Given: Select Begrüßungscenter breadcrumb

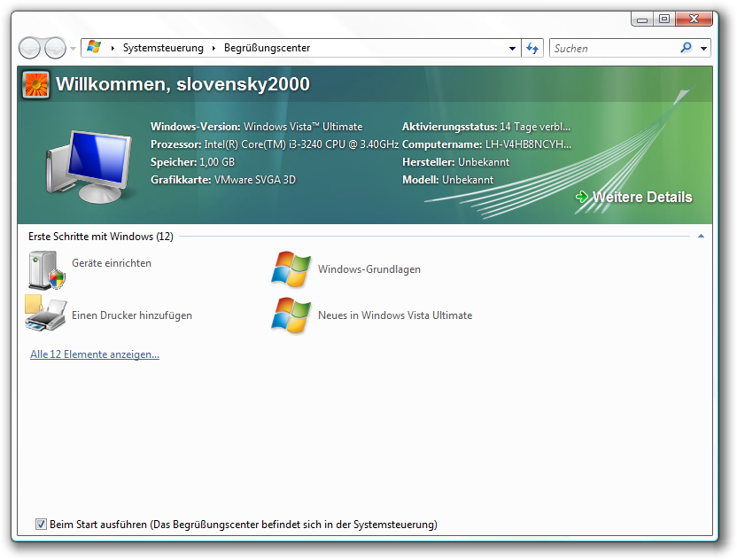Looking at the screenshot, I should coord(267,48).
